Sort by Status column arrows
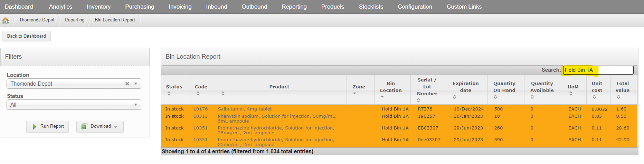 click(169, 94)
